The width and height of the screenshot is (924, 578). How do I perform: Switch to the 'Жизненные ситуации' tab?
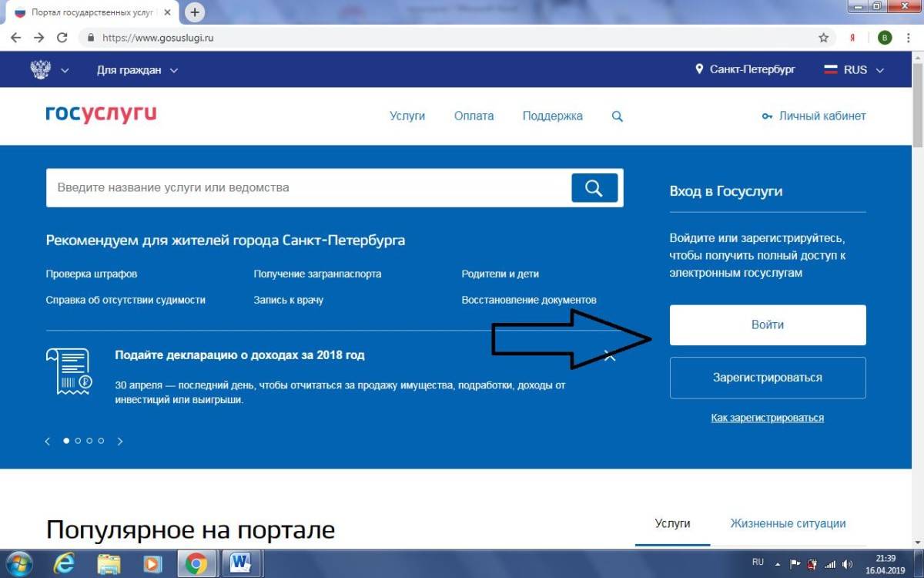pyautogui.click(x=788, y=523)
